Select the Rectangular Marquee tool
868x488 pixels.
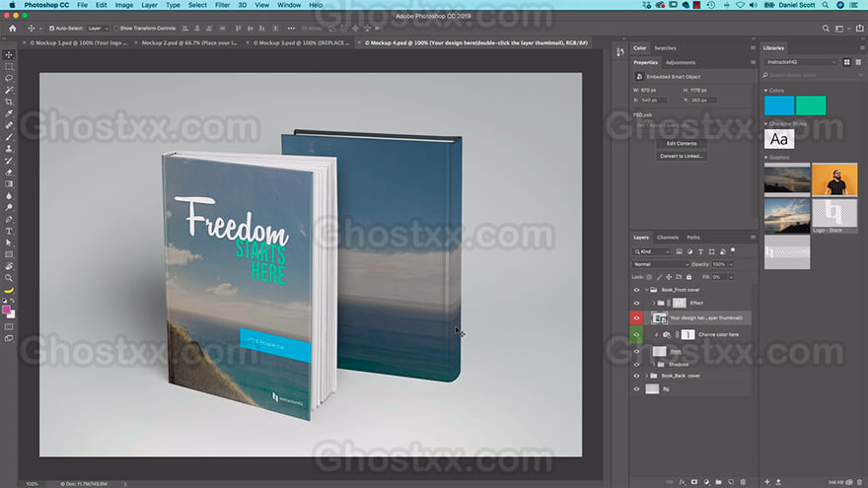(x=9, y=66)
